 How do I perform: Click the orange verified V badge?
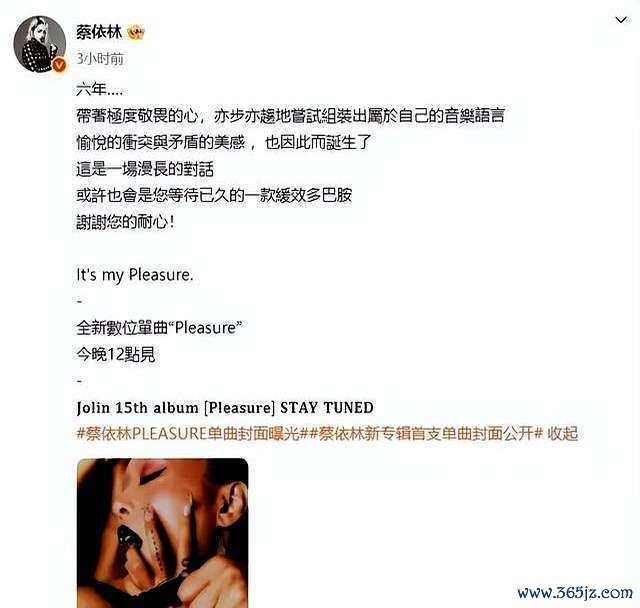coord(59,65)
